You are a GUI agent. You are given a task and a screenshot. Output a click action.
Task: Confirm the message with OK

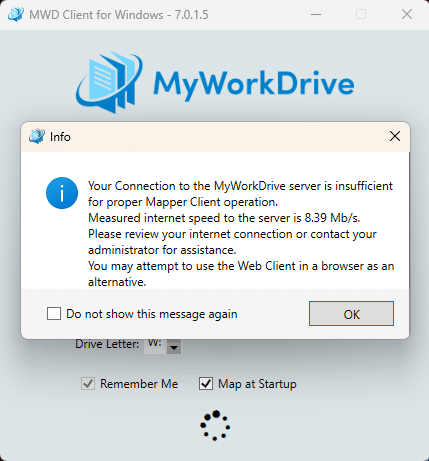[351, 314]
